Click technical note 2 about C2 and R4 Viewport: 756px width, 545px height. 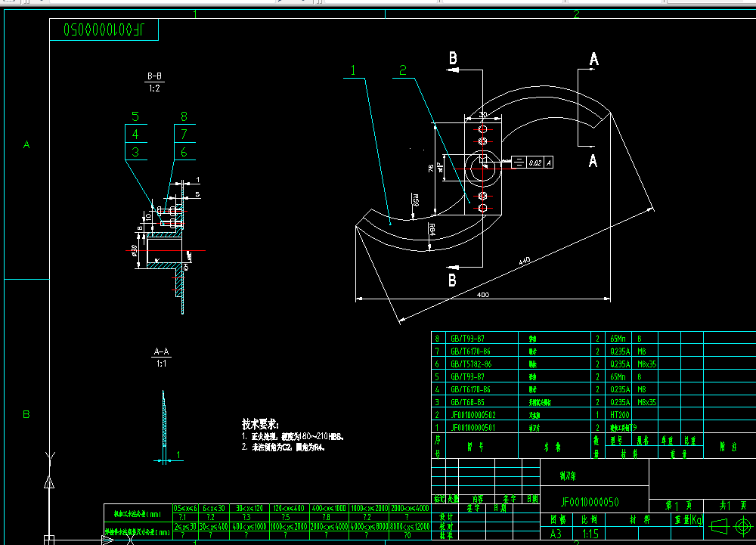point(283,447)
